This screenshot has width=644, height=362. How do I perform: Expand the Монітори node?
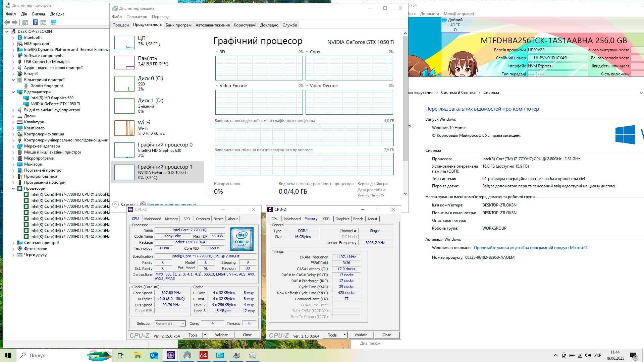pos(13,164)
